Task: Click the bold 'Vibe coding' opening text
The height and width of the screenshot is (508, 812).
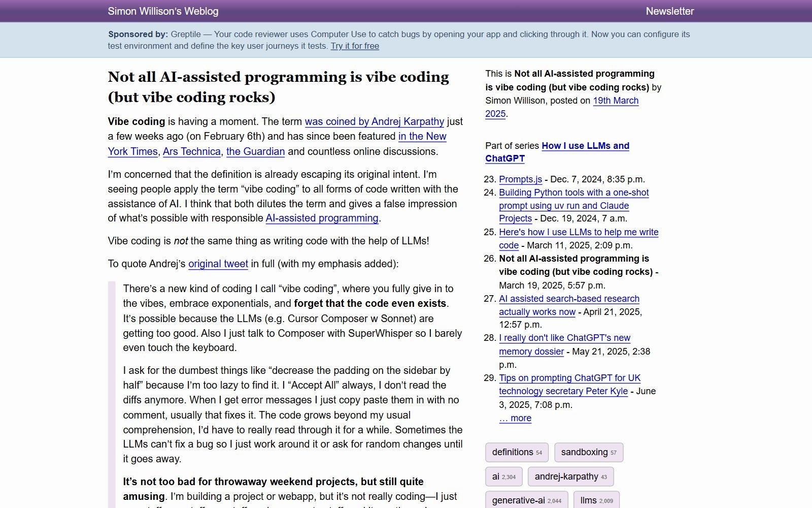Action: click(137, 121)
